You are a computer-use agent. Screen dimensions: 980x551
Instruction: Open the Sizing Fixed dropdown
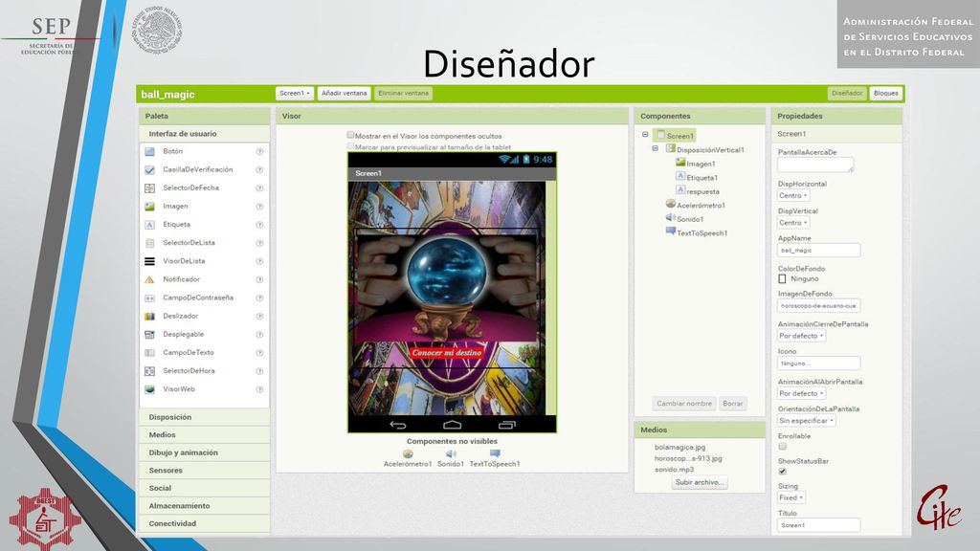[x=791, y=497]
